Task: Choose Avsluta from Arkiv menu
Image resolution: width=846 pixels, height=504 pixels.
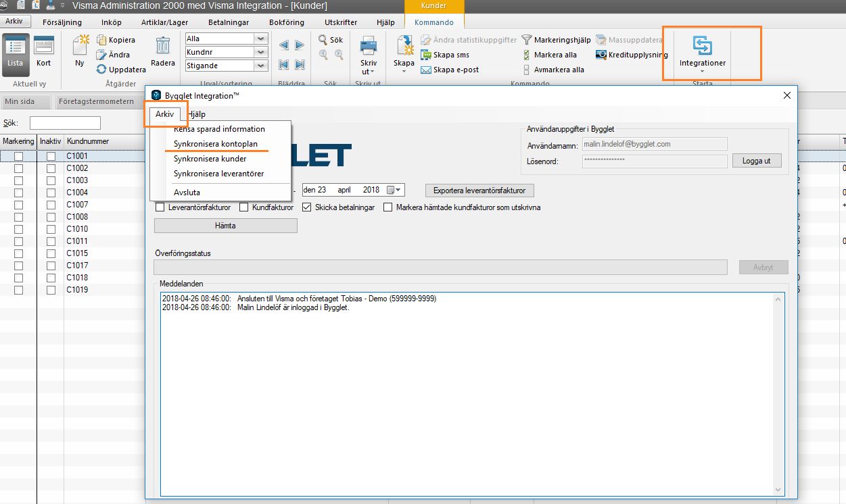Action: click(x=187, y=193)
